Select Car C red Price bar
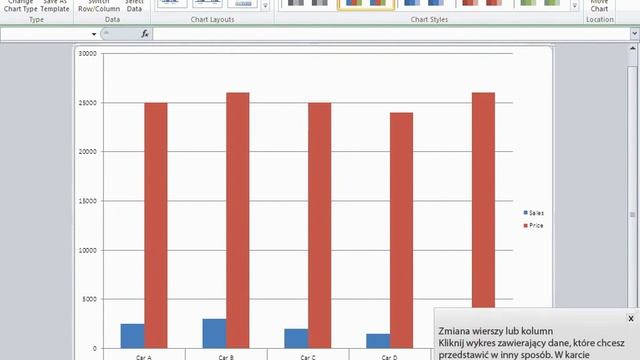Screen dimensions: 640x360 tap(320, 225)
